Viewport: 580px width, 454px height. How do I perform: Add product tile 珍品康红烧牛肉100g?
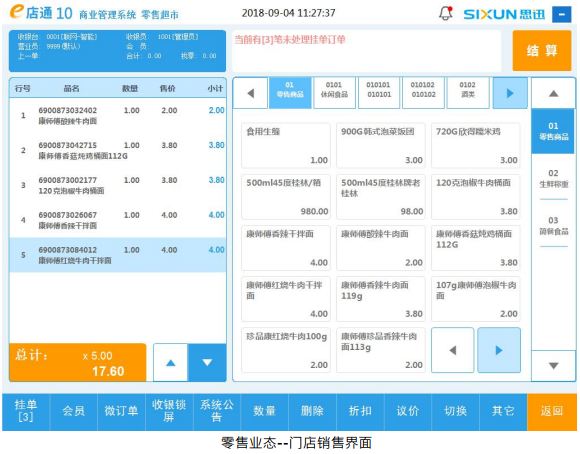(286, 350)
